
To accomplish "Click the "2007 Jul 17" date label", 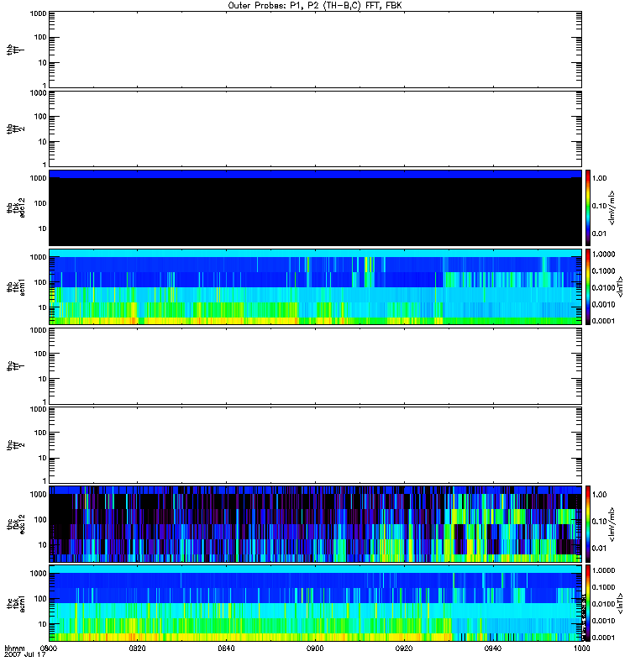I will point(25,654).
